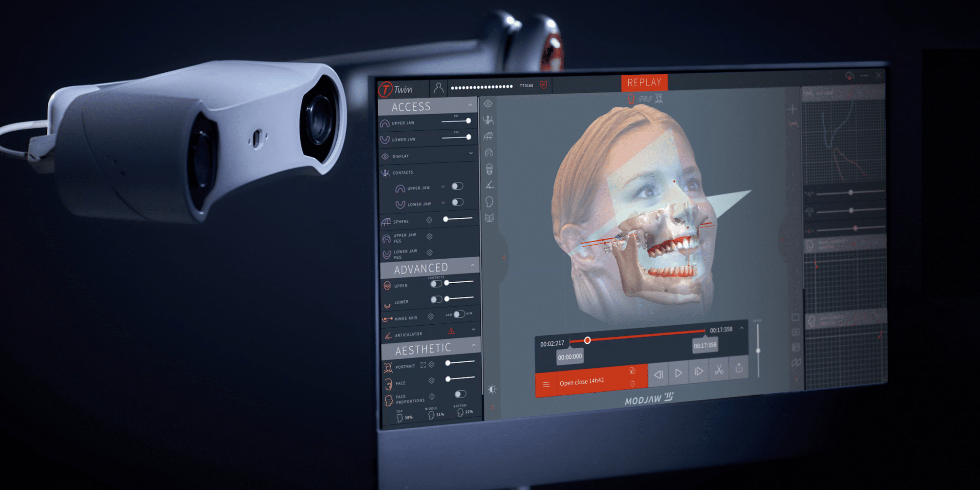980x490 pixels.
Task: Expand the Display dropdown row
Action: point(471,153)
